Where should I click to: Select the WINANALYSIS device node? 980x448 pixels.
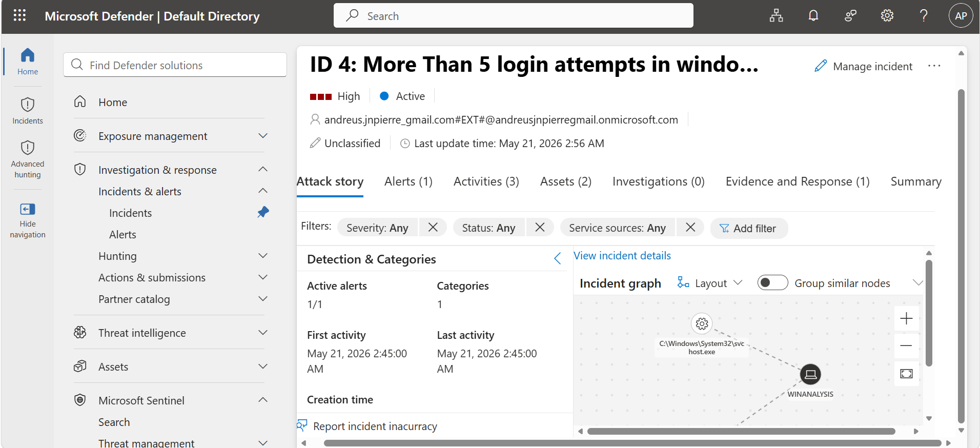tap(810, 374)
